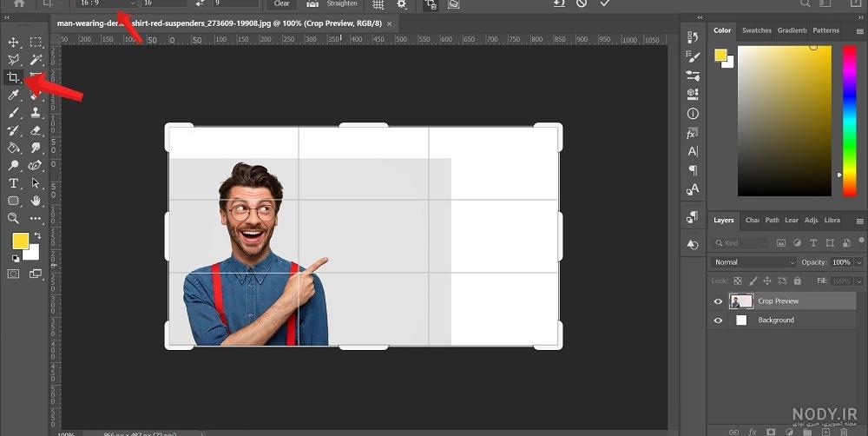Switch to the Swatches tab
Image resolution: width=868 pixels, height=436 pixels.
[756, 30]
